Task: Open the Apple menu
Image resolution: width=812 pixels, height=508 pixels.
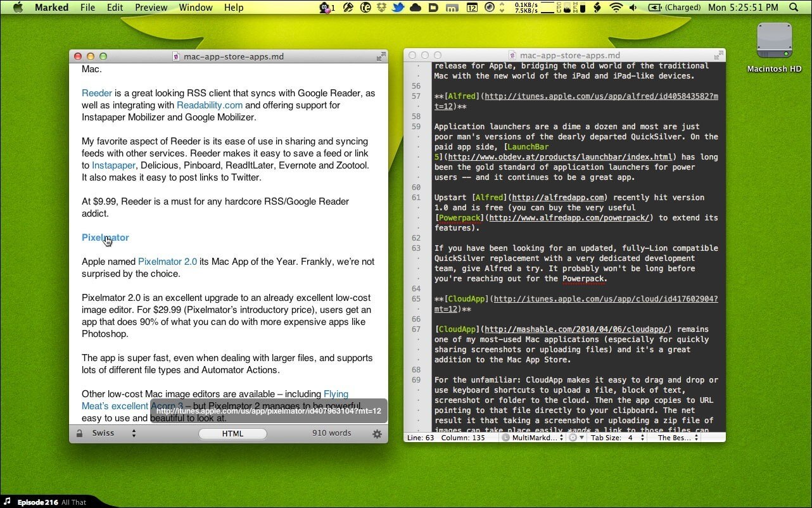Action: click(17, 8)
